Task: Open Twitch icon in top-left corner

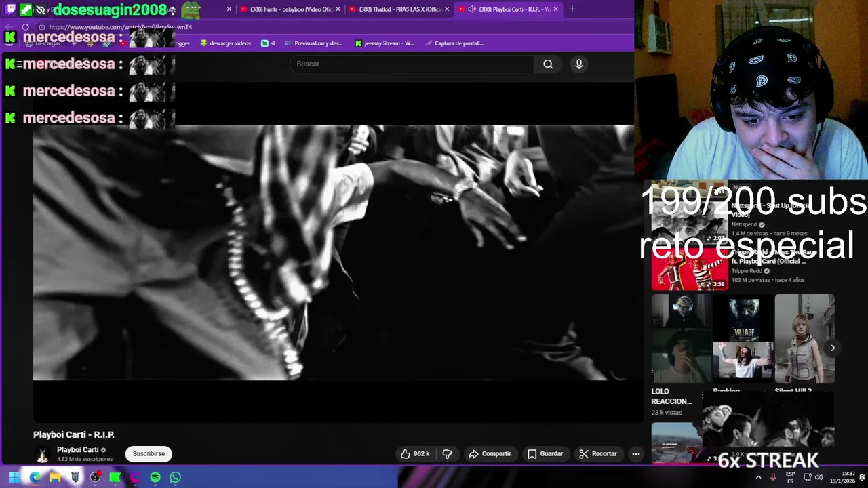Action: pyautogui.click(x=10, y=9)
